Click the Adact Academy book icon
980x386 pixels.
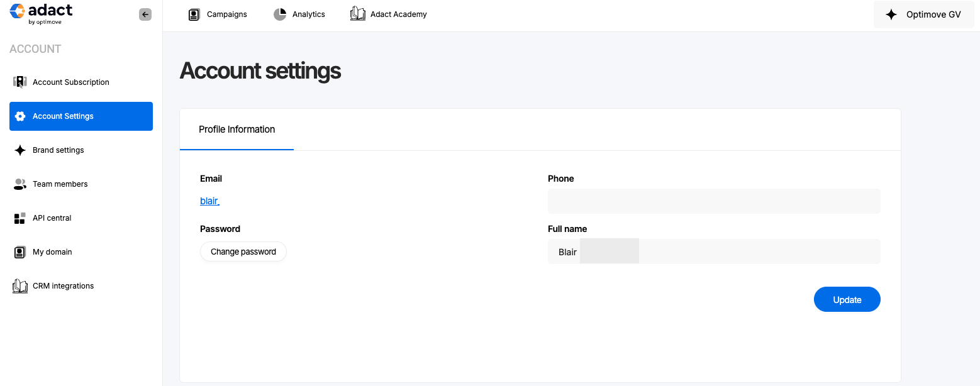click(x=357, y=13)
